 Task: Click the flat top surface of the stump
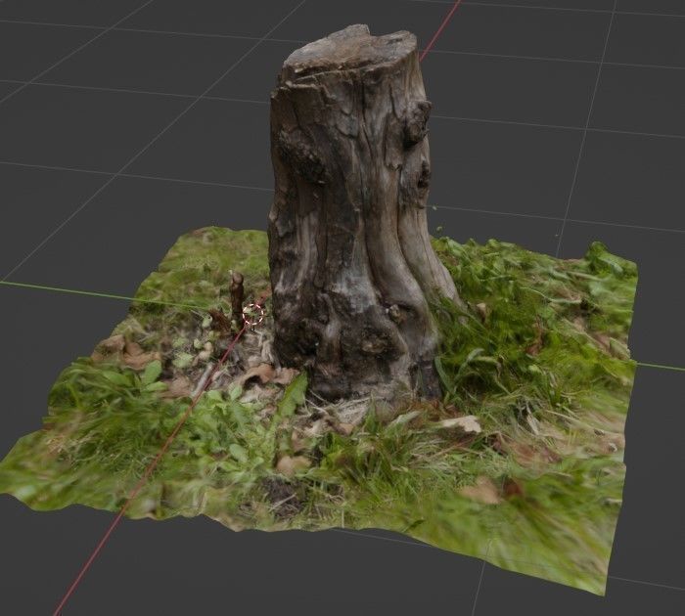coord(349,49)
